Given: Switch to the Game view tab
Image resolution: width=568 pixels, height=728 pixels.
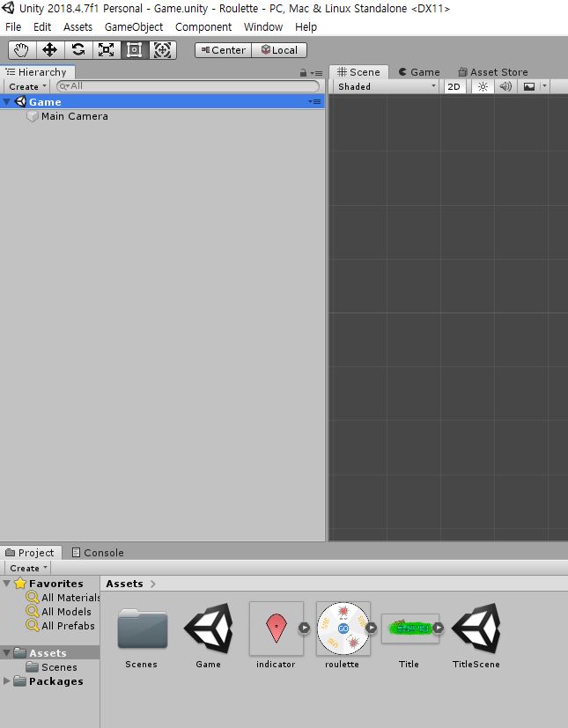Looking at the screenshot, I should (x=419, y=72).
